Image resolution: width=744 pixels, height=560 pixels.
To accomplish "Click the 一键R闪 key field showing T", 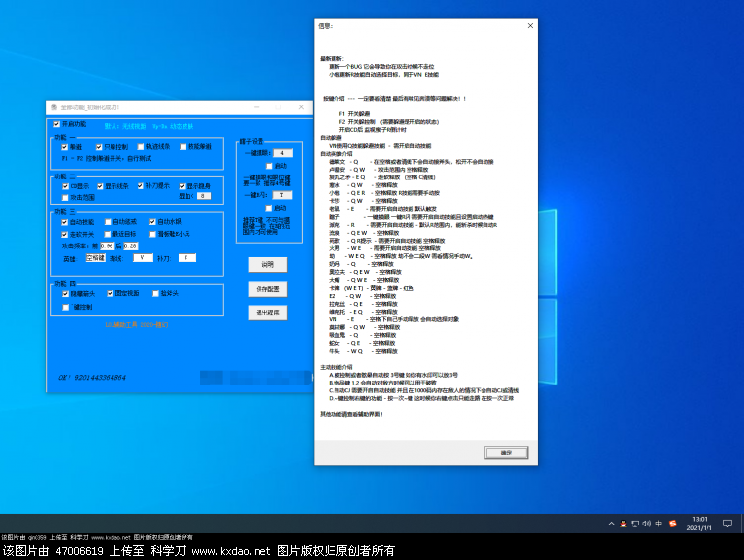I will 282,195.
